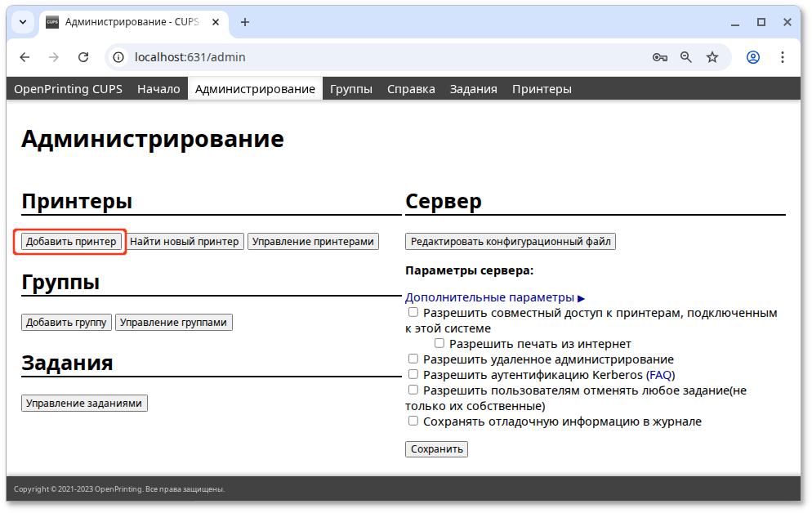Open Chrome's three-dot menu
Screen dimensions: 812x513
click(x=782, y=57)
